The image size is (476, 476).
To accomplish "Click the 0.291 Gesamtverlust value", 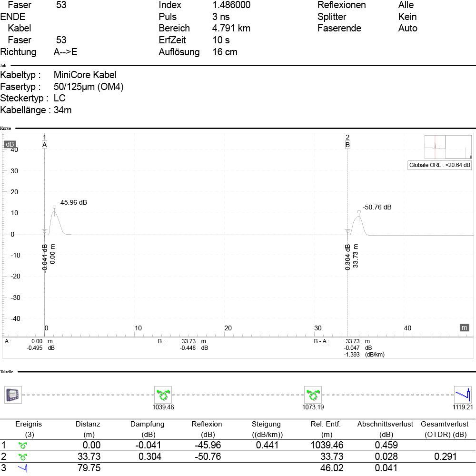I will pyautogui.click(x=445, y=457).
